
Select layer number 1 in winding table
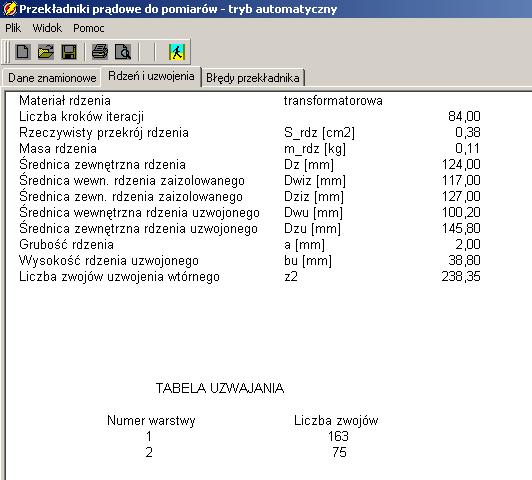tap(149, 436)
